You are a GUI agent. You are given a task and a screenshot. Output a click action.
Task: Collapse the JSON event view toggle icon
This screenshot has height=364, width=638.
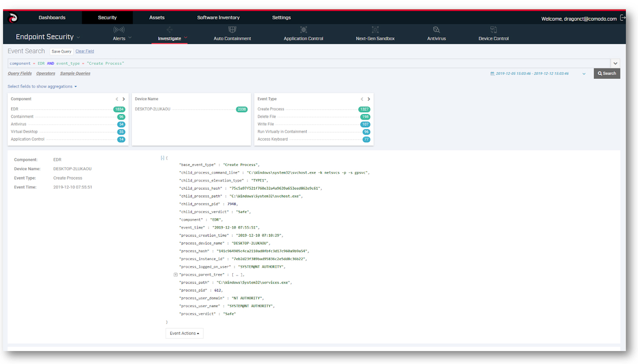point(162,158)
